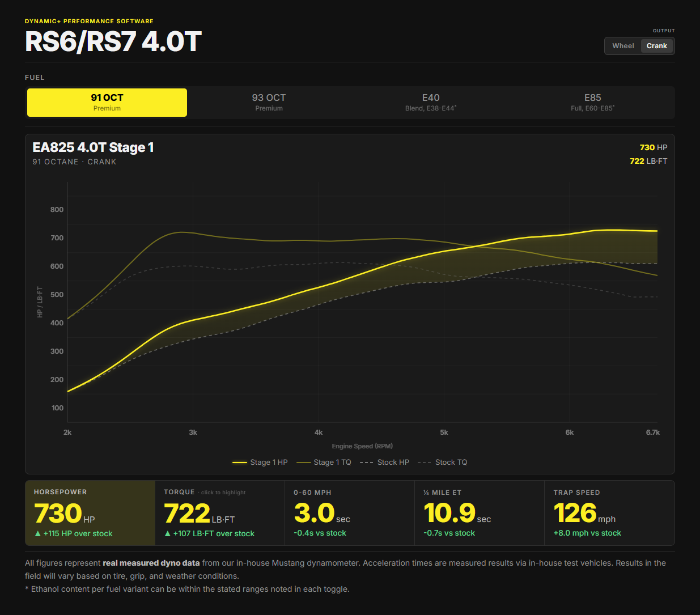
Task: Select the Trap Speed 126 mph card
Action: tap(609, 513)
